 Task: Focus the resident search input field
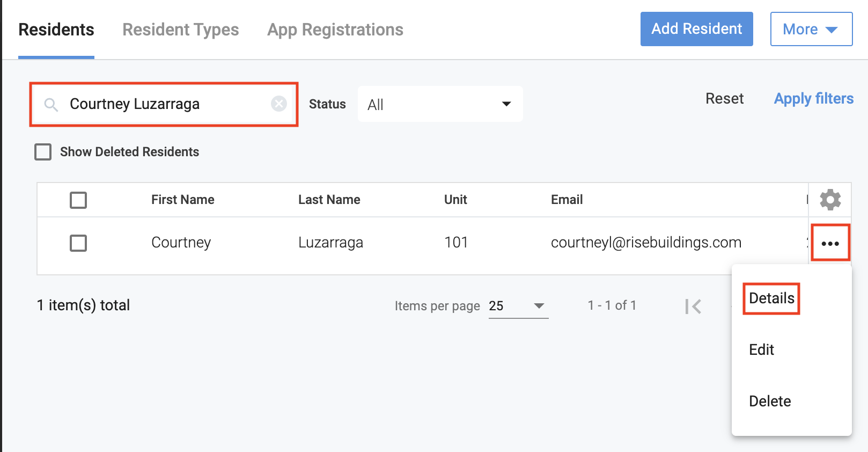tap(166, 104)
